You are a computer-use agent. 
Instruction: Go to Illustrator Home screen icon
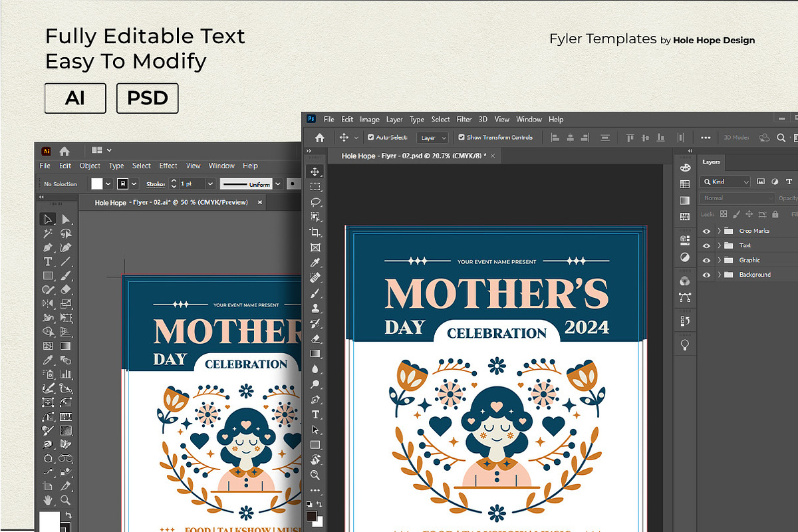(x=65, y=151)
